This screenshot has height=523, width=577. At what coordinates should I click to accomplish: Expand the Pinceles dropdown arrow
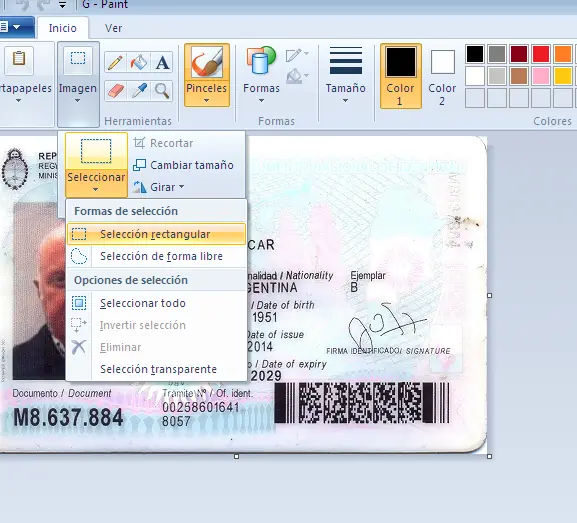click(x=206, y=100)
